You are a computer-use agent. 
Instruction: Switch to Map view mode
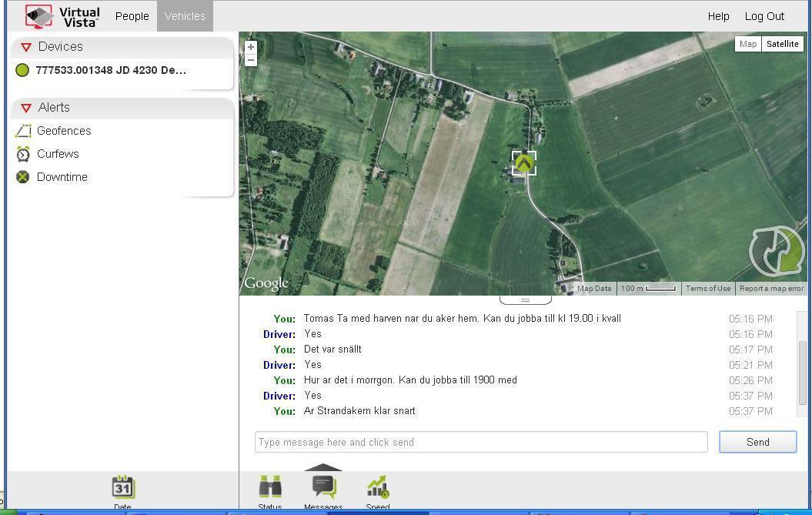(x=747, y=44)
